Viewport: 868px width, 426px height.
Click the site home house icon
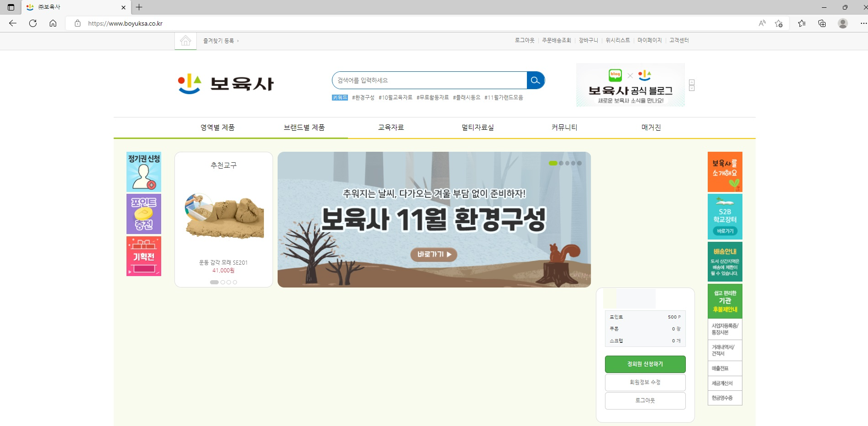click(x=185, y=41)
